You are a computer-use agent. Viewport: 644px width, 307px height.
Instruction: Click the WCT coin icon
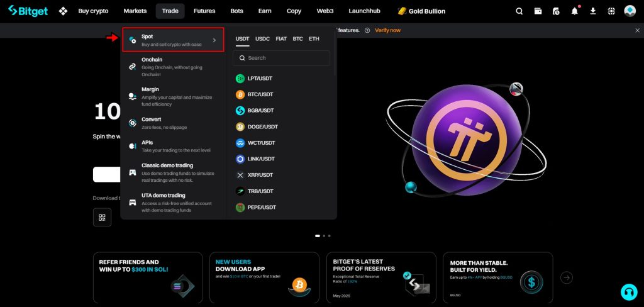coord(240,143)
